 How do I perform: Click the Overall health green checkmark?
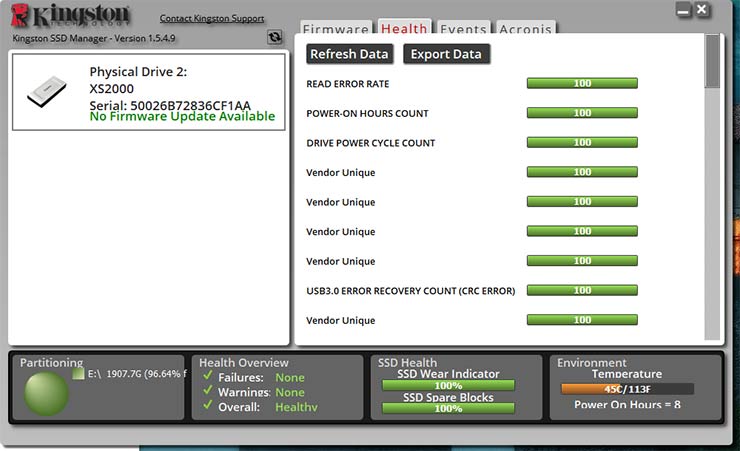(x=207, y=408)
